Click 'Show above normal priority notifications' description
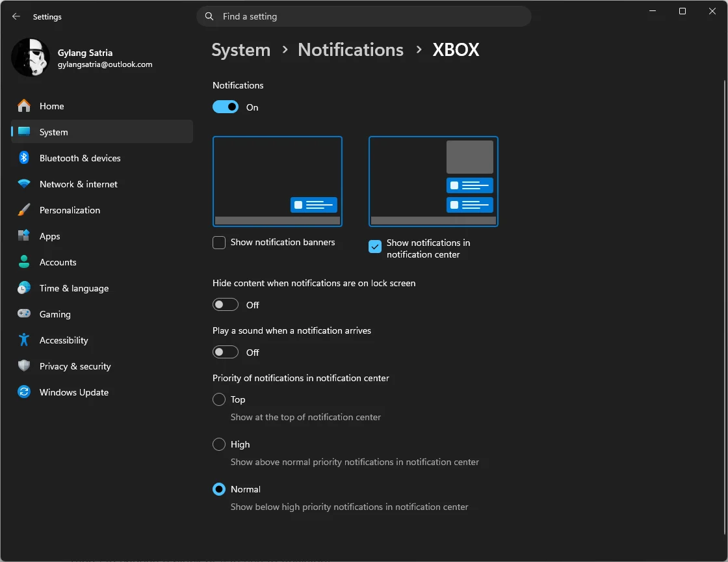The height and width of the screenshot is (562, 728). [x=355, y=462]
